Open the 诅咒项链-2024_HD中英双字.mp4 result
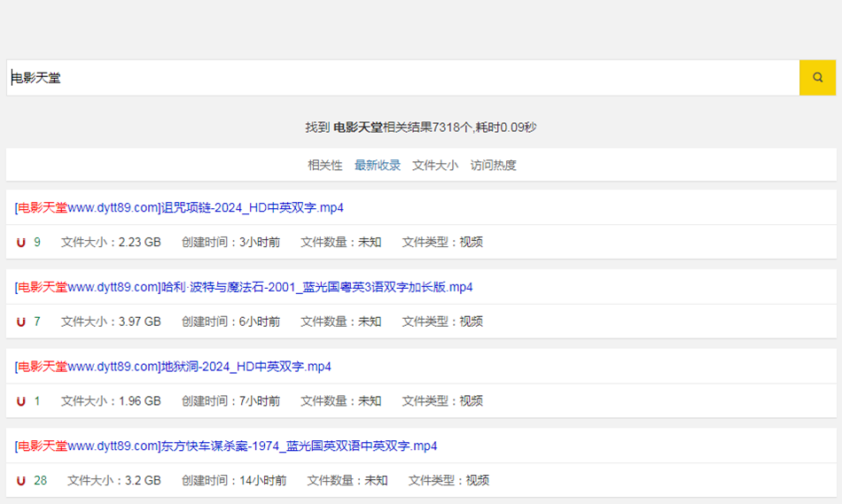Screen dimensions: 842x504 tap(179, 208)
